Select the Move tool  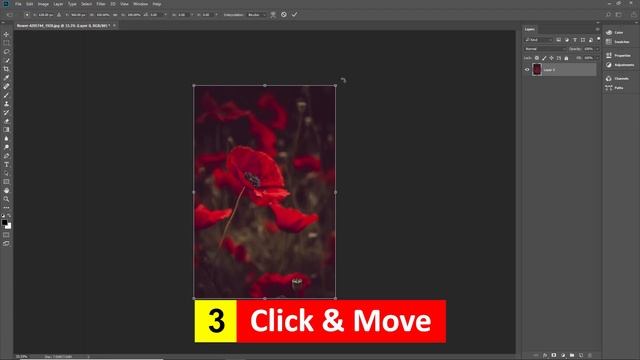point(6,34)
